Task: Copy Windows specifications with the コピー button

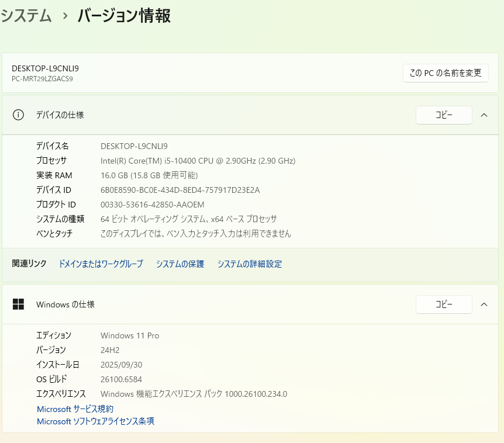Action: pyautogui.click(x=443, y=304)
